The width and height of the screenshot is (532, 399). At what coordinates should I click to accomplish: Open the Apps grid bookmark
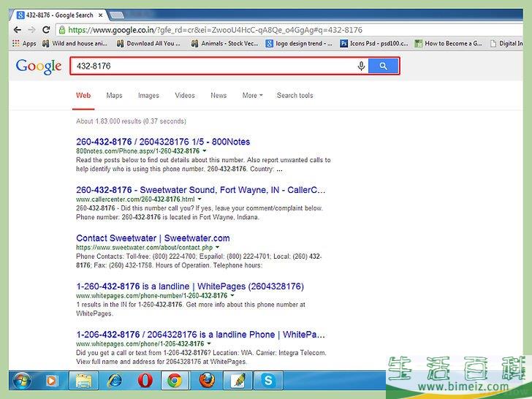click(x=24, y=43)
